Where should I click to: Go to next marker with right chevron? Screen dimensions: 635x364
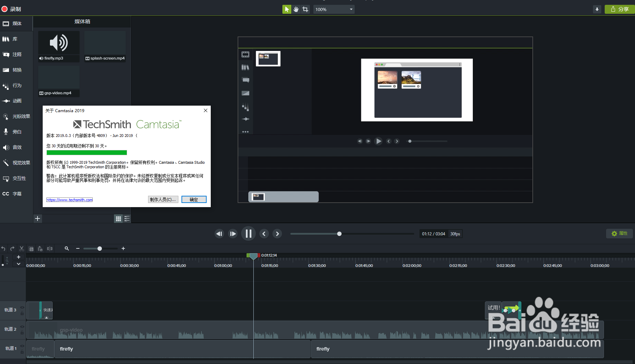click(277, 234)
